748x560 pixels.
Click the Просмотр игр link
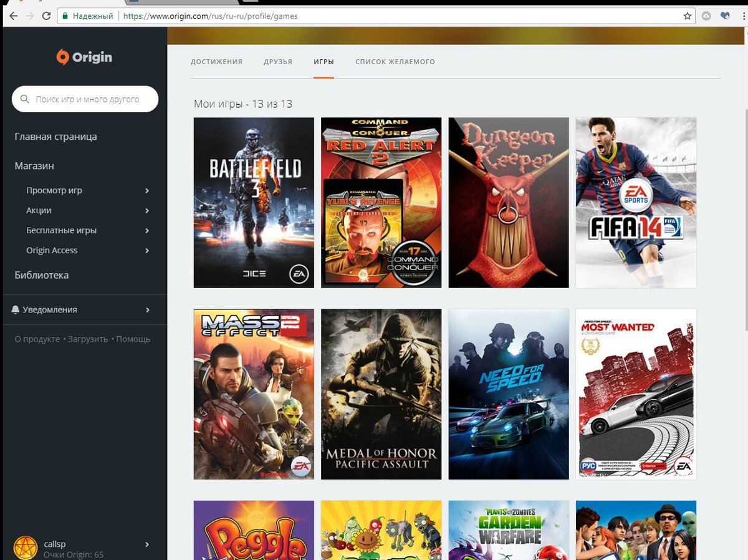click(x=54, y=191)
